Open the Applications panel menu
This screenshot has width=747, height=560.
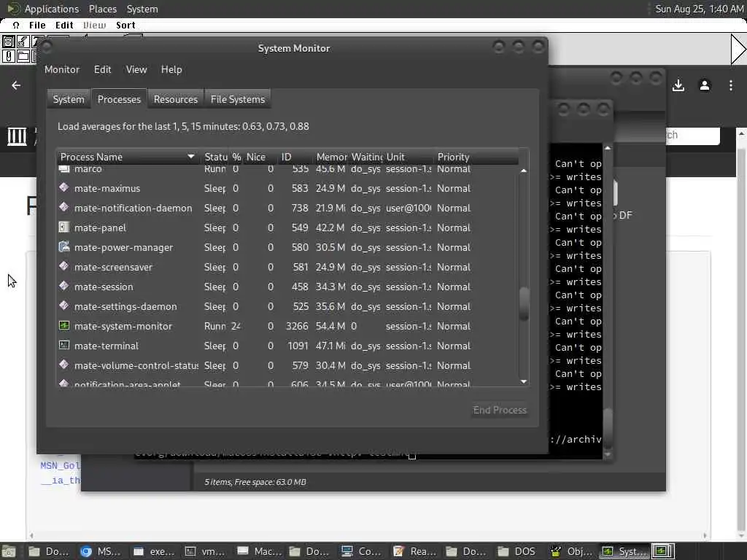click(x=52, y=9)
